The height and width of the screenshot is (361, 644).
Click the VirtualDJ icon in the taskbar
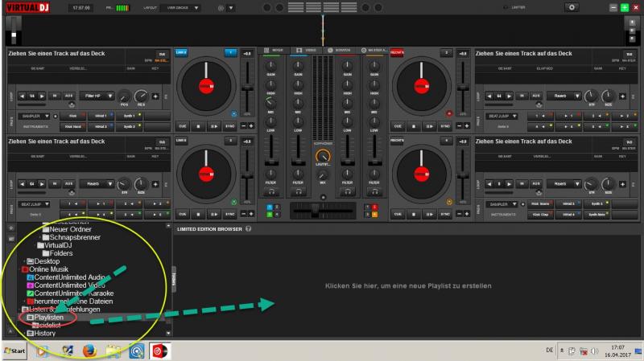(159, 351)
